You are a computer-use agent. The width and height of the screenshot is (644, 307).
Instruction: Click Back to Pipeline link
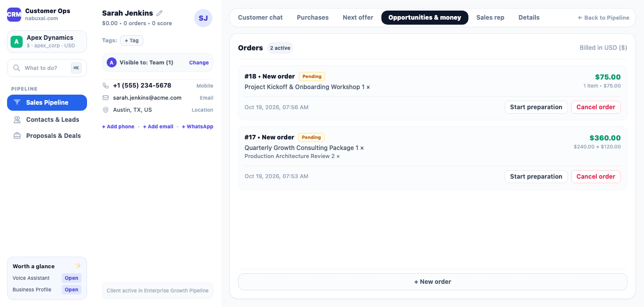[603, 18]
